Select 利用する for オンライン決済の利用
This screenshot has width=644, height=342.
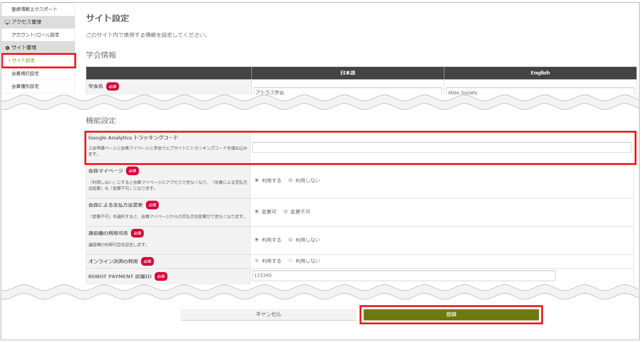click(257, 261)
